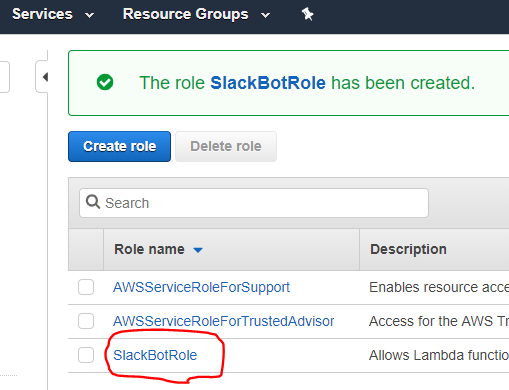This screenshot has width=509, height=390.
Task: Open the Services menu
Action: pyautogui.click(x=42, y=14)
